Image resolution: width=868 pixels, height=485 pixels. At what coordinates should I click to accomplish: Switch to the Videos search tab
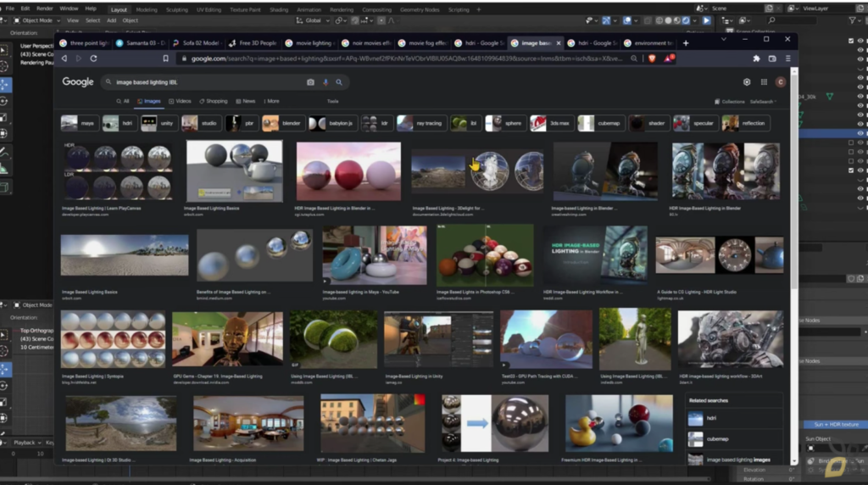180,101
